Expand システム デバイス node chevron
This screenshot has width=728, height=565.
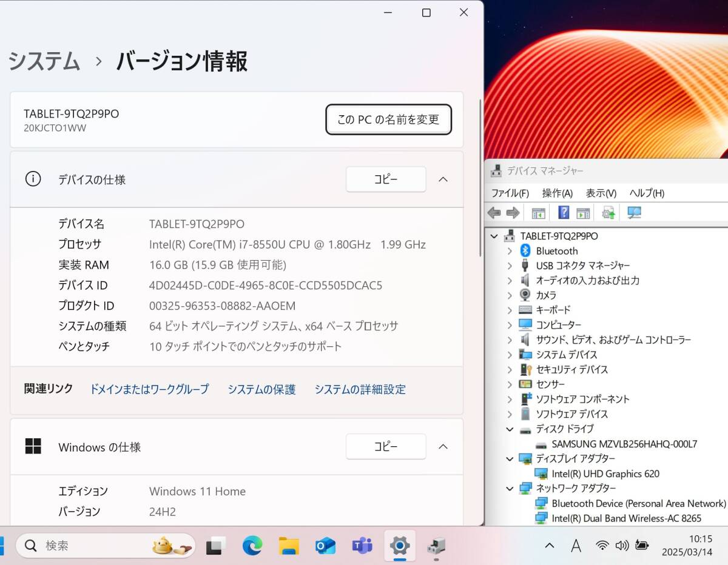(510, 355)
